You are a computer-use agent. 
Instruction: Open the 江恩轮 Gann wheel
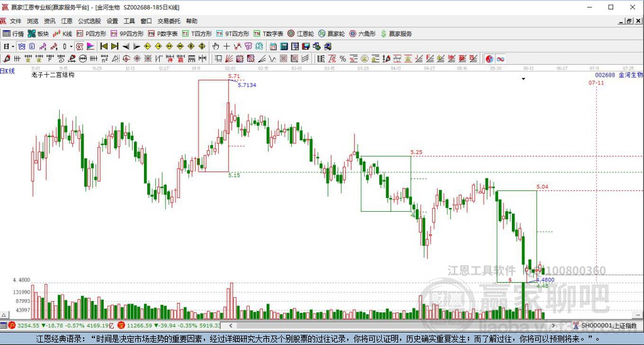[301, 34]
